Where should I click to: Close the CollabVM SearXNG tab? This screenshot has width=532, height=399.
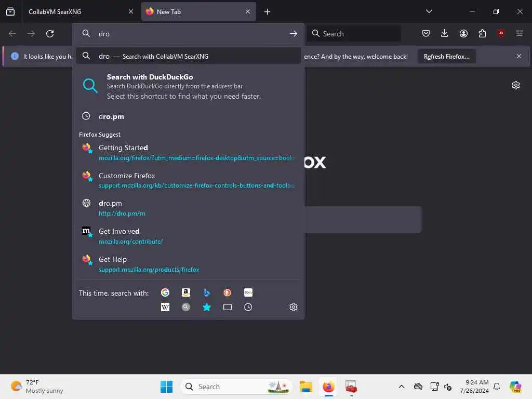(x=131, y=11)
